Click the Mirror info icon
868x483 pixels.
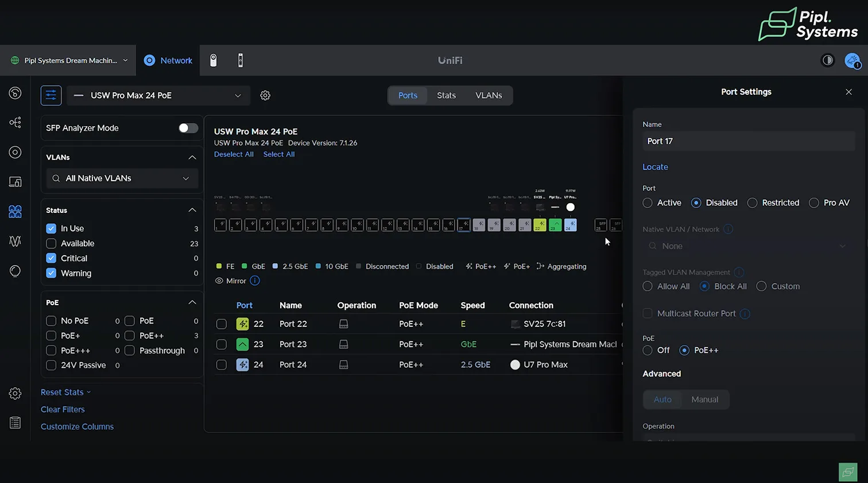[255, 281]
